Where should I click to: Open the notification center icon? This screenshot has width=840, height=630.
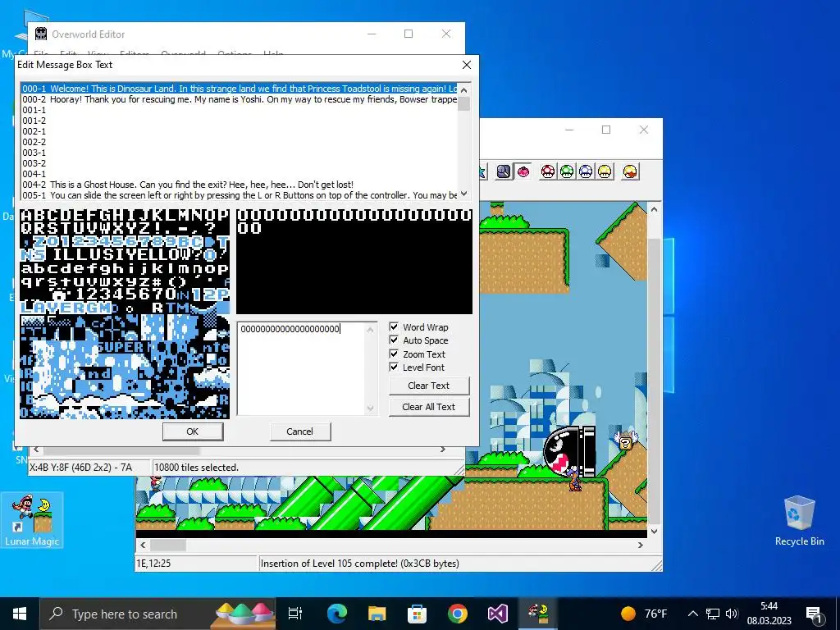click(x=815, y=614)
